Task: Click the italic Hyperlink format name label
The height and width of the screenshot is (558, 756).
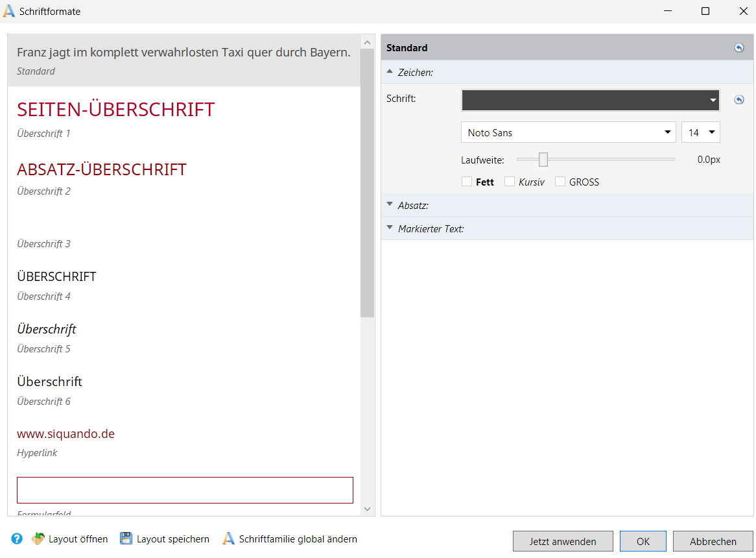Action: coord(37,453)
